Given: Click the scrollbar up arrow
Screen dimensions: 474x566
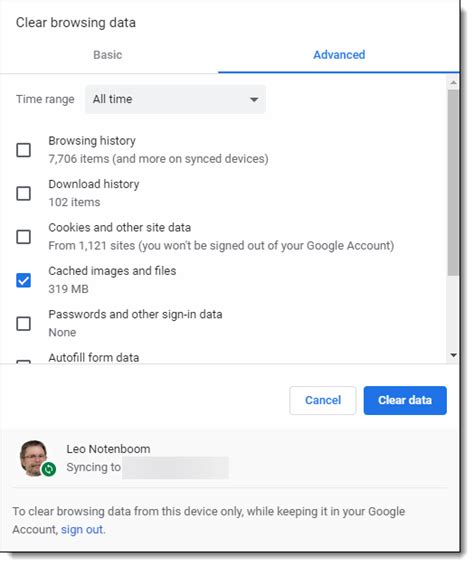Looking at the screenshot, I should click(x=453, y=83).
